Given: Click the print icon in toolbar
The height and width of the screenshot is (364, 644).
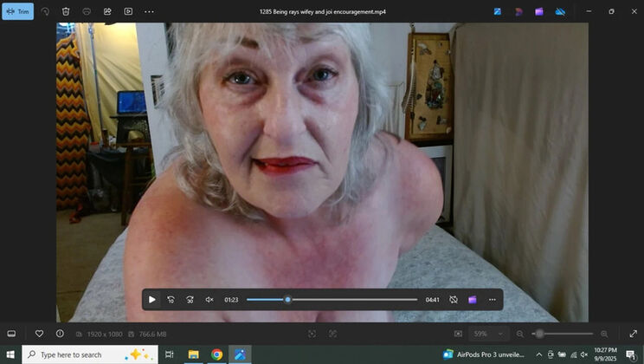Looking at the screenshot, I should 87,11.
